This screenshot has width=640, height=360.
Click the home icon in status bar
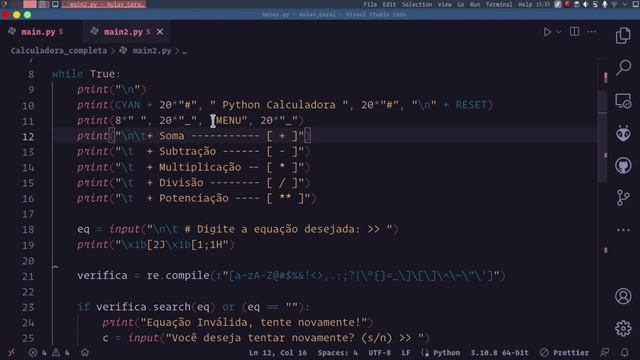click(84, 352)
